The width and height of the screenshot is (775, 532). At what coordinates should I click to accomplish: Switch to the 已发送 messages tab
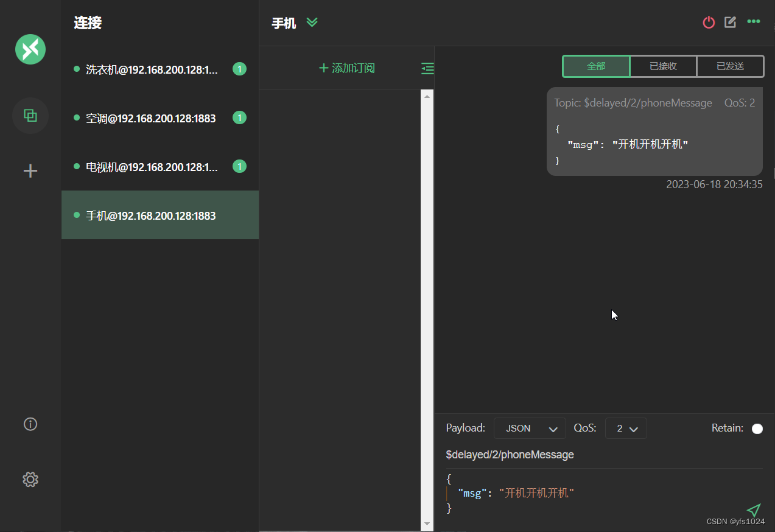(x=730, y=66)
